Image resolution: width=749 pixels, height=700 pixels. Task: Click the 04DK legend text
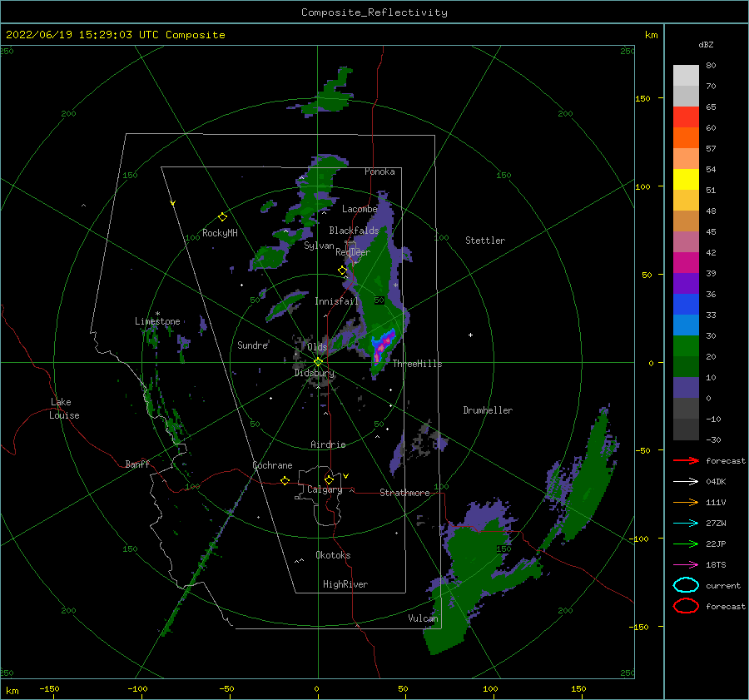pyautogui.click(x=716, y=481)
